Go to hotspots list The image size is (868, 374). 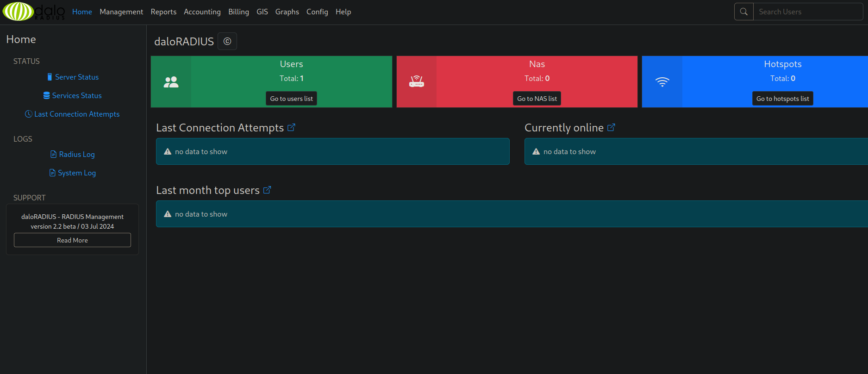tap(783, 99)
